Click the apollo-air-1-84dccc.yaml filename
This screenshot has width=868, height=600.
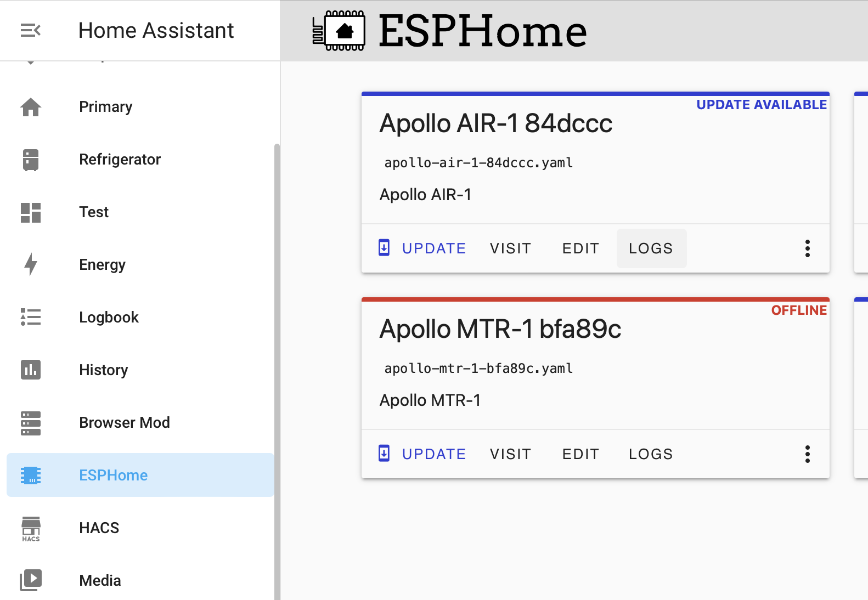[478, 163]
